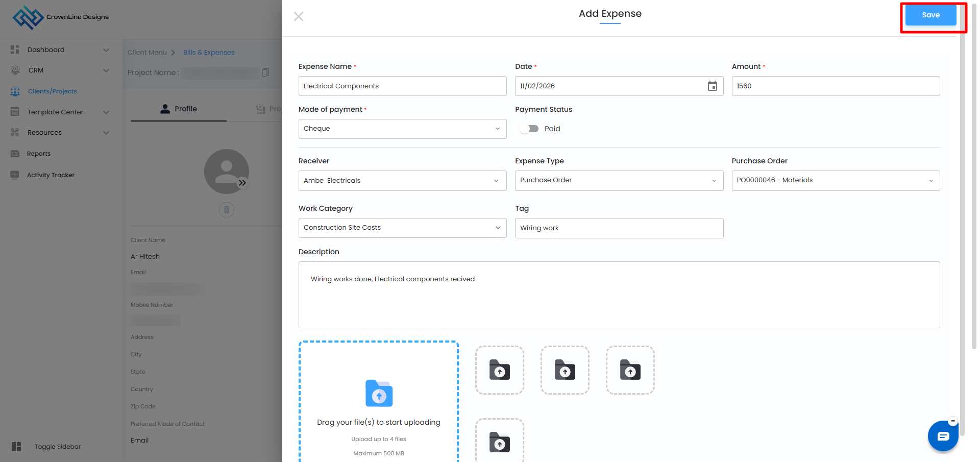Viewport: 980px width, 462px height.
Task: Click the Date input field
Action: (x=619, y=86)
